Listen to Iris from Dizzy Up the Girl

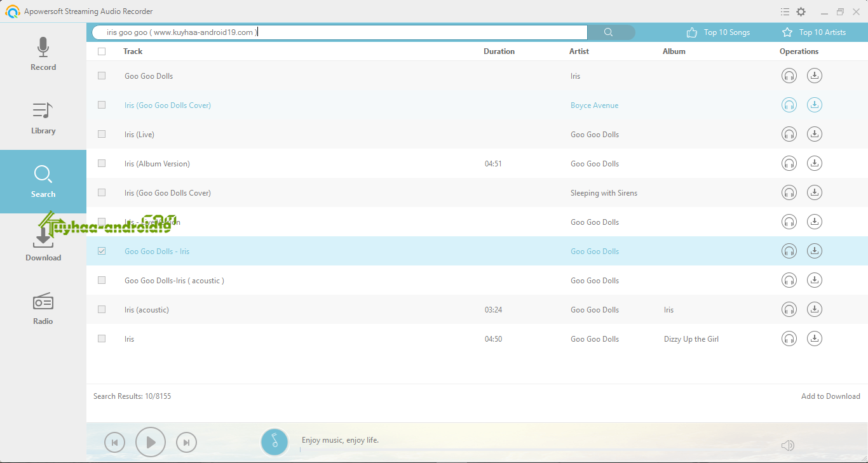789,339
